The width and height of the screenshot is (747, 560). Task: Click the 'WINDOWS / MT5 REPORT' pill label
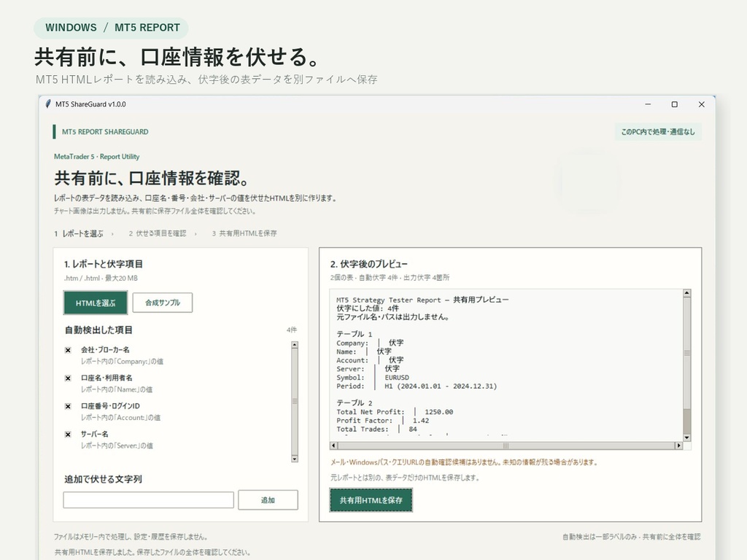point(112,28)
